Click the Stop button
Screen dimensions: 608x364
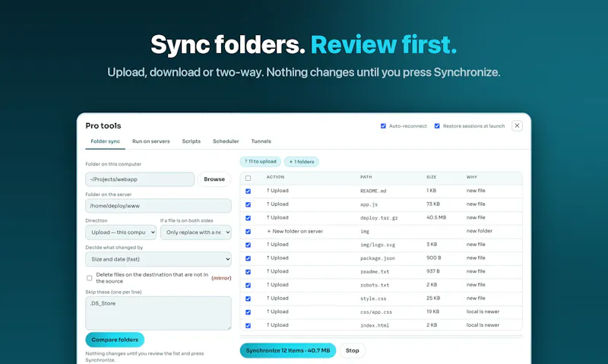(352, 350)
